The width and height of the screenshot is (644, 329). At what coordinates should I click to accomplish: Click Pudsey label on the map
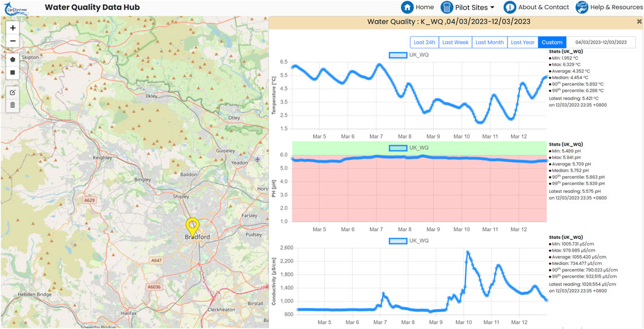coord(253,235)
